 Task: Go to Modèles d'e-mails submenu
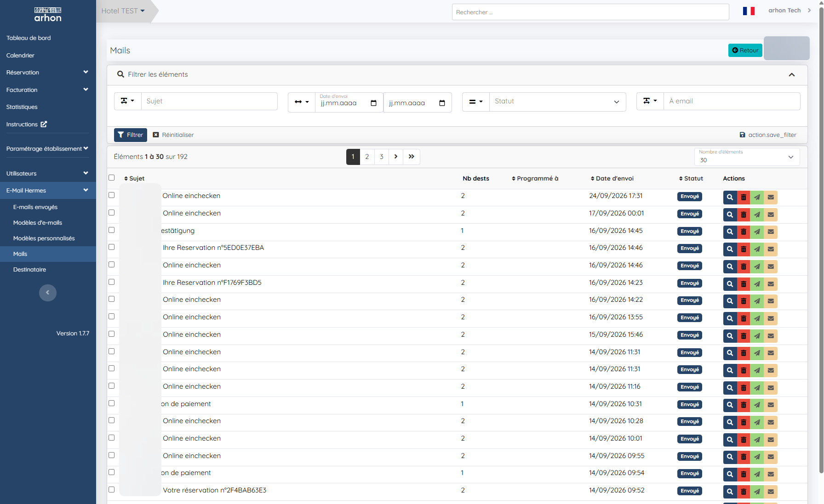pos(38,223)
